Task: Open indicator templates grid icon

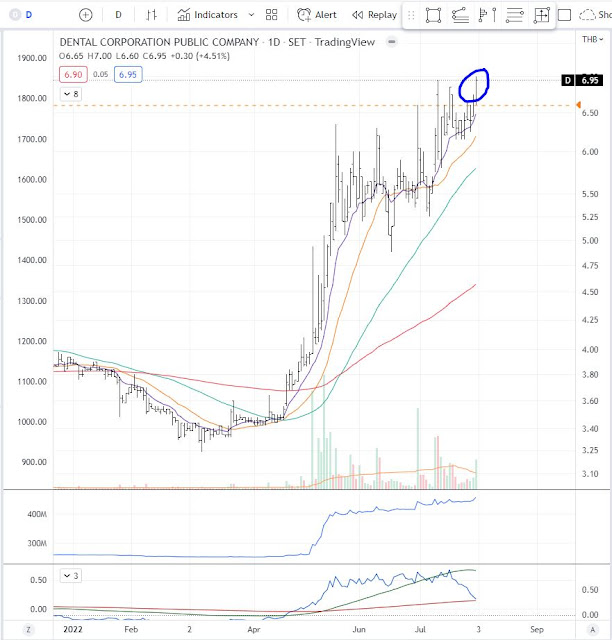Action: click(x=272, y=15)
